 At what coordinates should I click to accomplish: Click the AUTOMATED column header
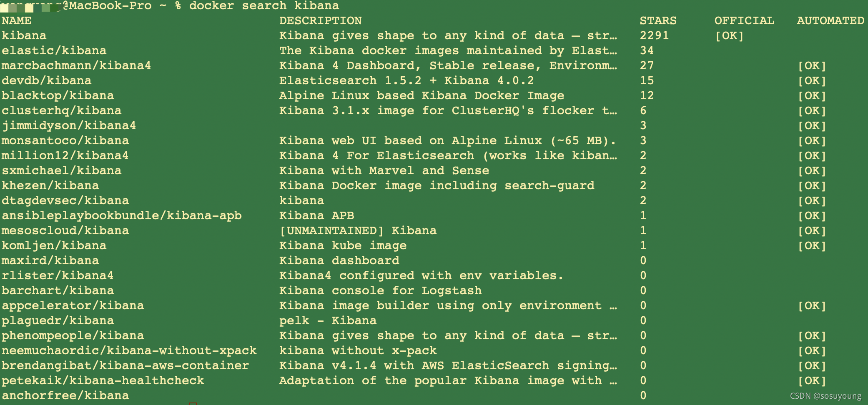tap(830, 20)
